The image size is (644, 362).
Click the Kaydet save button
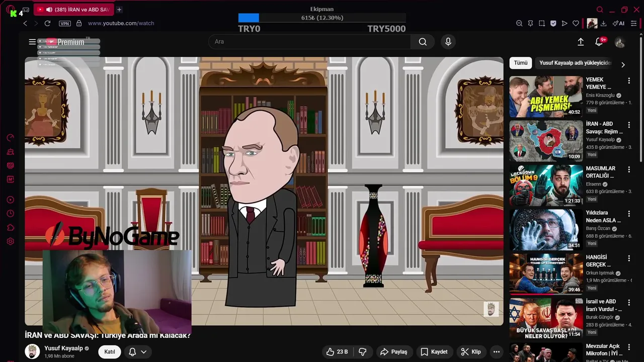point(434,352)
